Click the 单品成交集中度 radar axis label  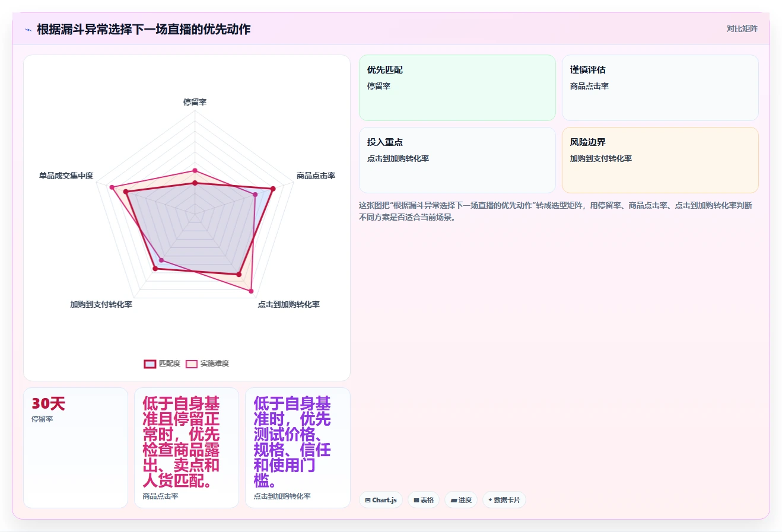pyautogui.click(x=66, y=176)
